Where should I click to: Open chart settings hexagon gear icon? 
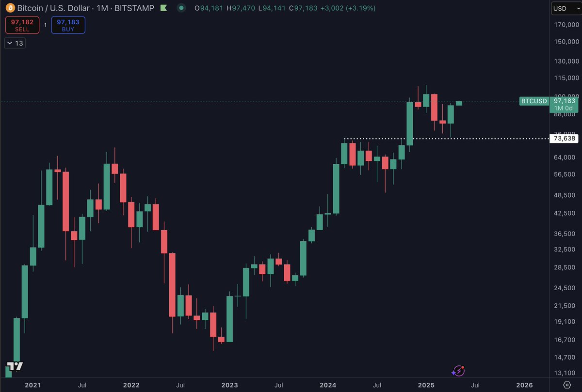click(567, 385)
